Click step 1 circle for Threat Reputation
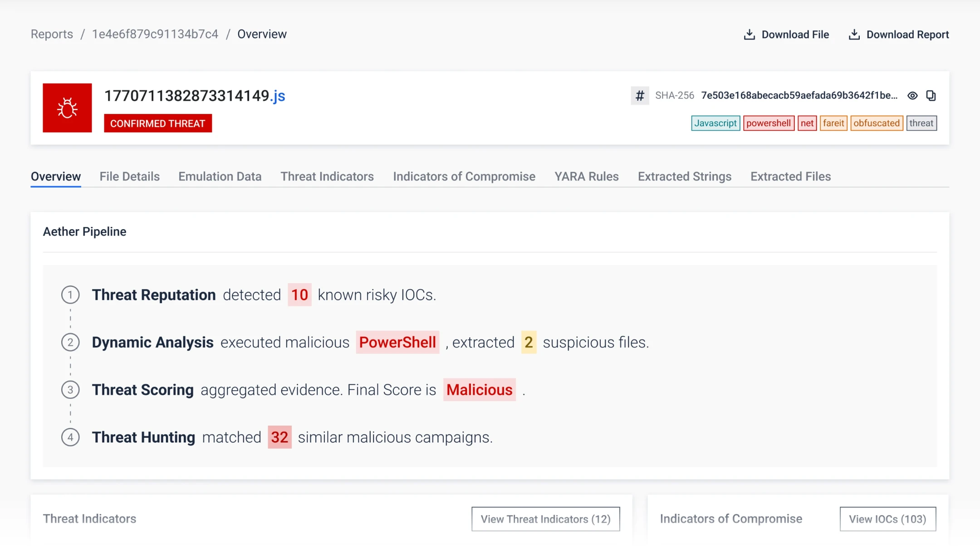The width and height of the screenshot is (980, 550). coord(70,295)
